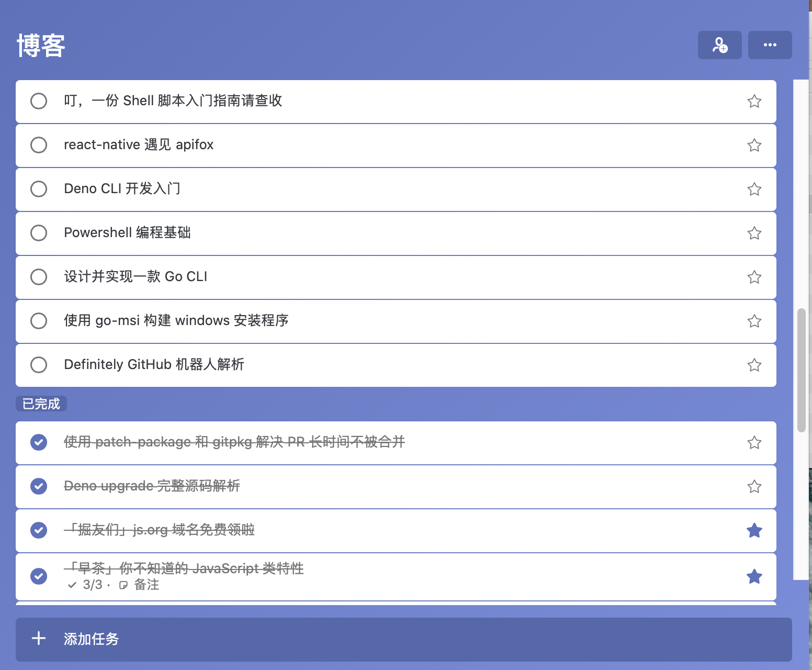
Task: Open the Definitely GitHub 机器人解析 task
Action: pos(396,365)
